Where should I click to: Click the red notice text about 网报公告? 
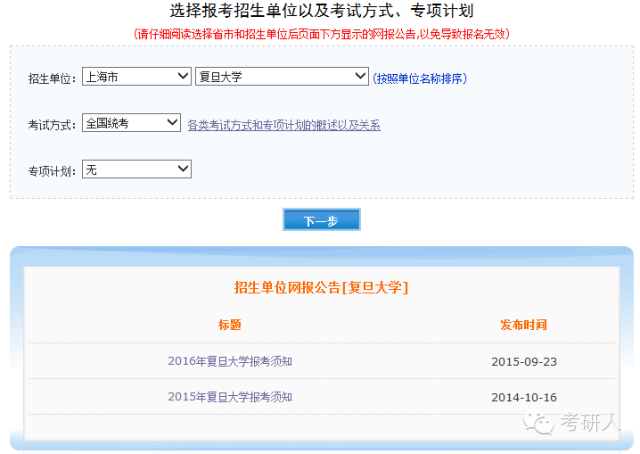click(322, 34)
